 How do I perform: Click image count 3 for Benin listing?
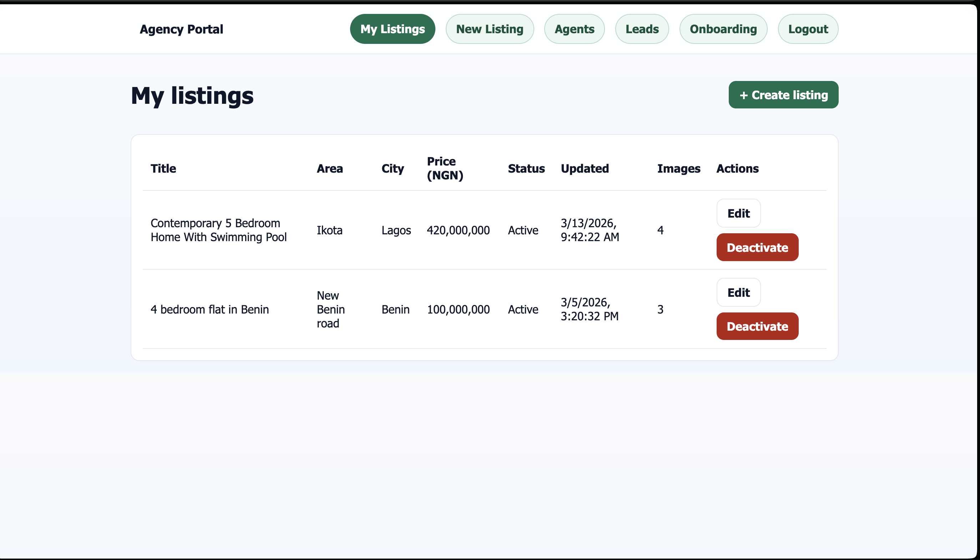click(x=660, y=309)
